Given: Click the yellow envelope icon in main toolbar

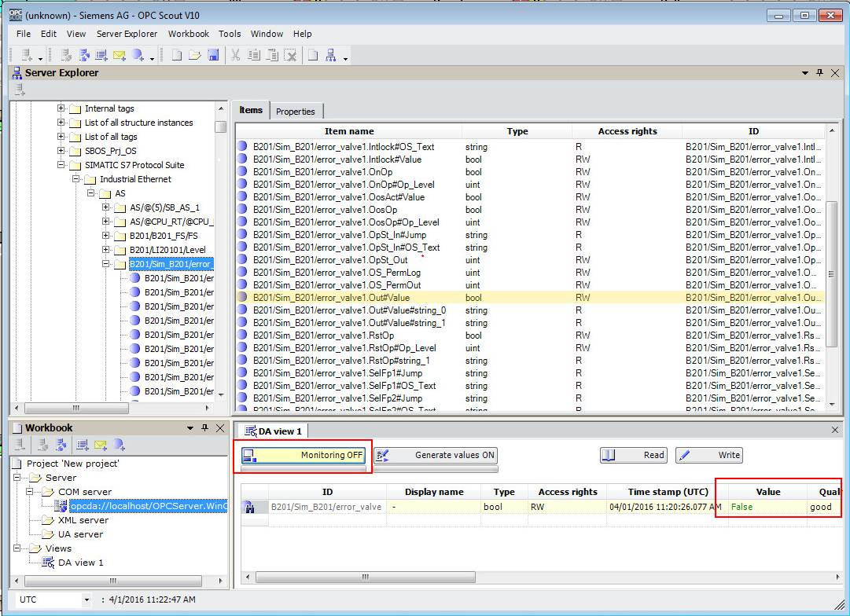Looking at the screenshot, I should pyautogui.click(x=119, y=55).
